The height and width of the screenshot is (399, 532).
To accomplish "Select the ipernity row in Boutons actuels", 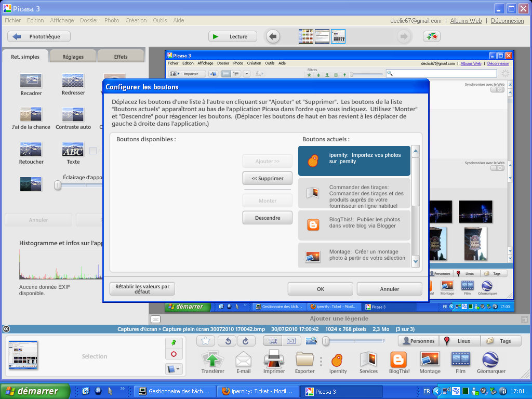I will pyautogui.click(x=354, y=161).
